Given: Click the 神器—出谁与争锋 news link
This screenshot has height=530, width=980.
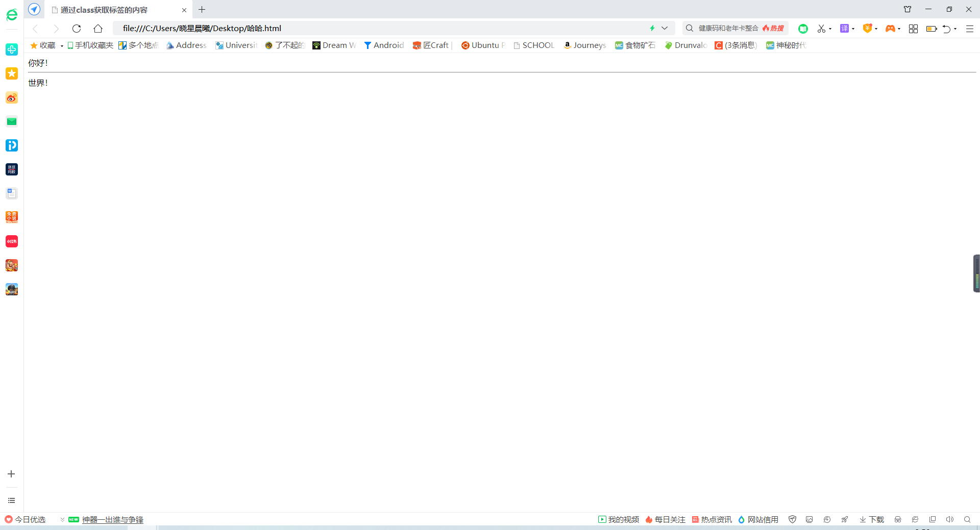Looking at the screenshot, I should 113,519.
